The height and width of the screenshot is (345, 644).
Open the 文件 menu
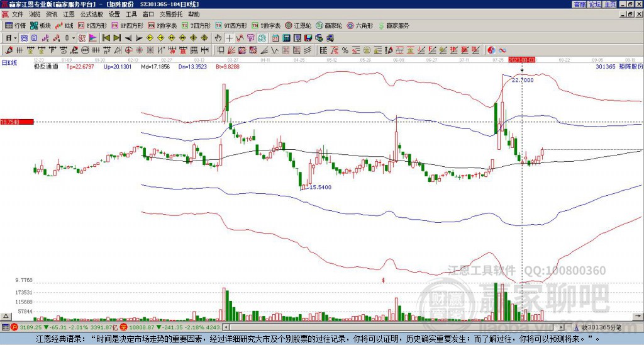point(18,14)
